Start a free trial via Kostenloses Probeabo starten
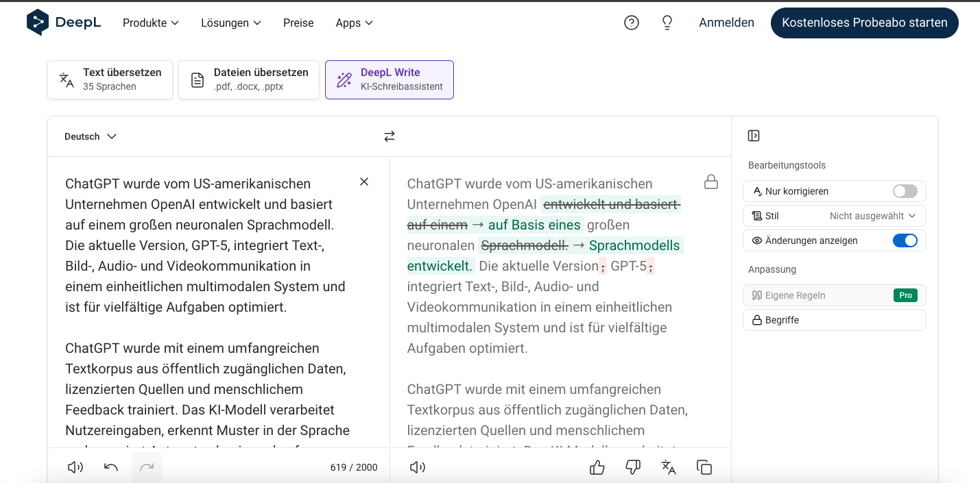The image size is (980, 483). [864, 23]
